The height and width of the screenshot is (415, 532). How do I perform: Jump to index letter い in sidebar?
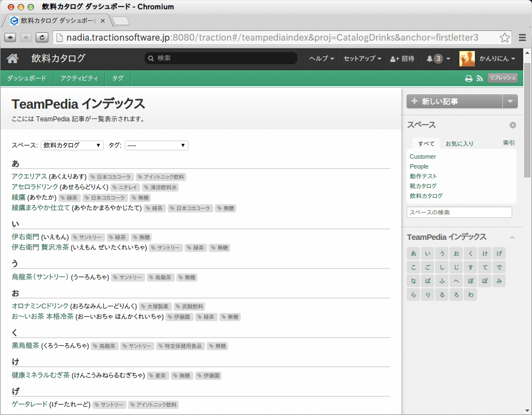pyautogui.click(x=428, y=254)
